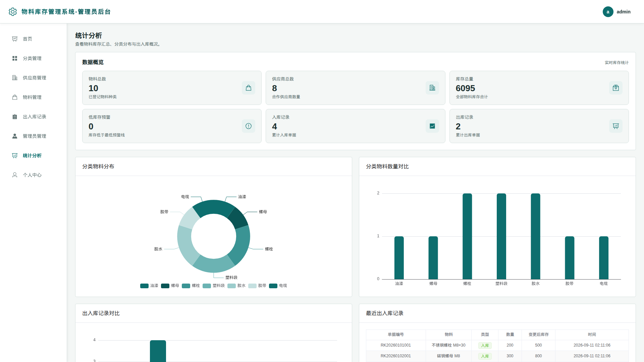The width and height of the screenshot is (644, 362).
Task: Click the 首页 sidebar icon
Action: tap(15, 39)
